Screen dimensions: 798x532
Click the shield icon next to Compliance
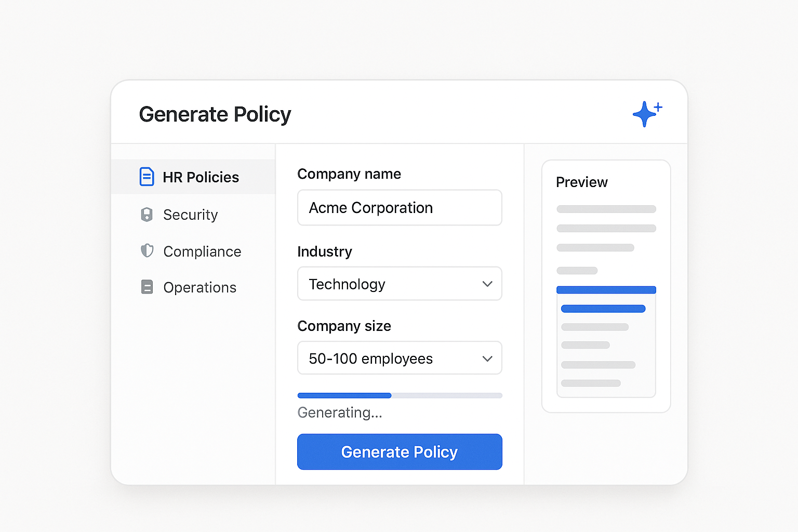(147, 251)
